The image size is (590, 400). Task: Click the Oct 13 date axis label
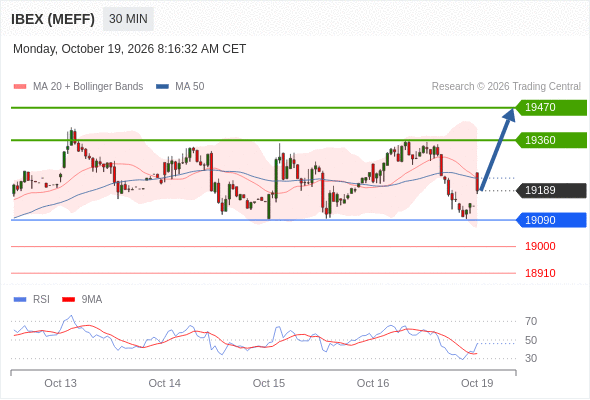60,383
